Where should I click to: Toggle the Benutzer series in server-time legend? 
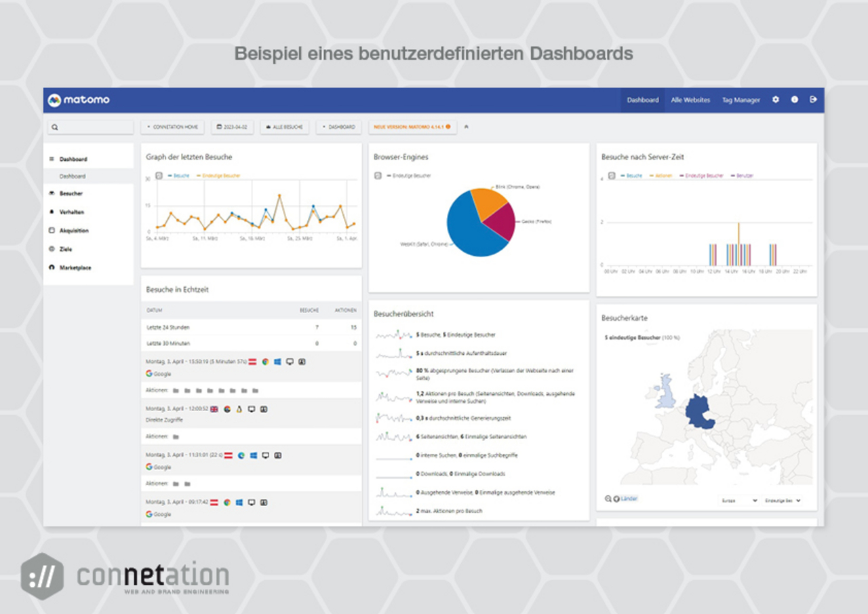pyautogui.click(x=743, y=176)
